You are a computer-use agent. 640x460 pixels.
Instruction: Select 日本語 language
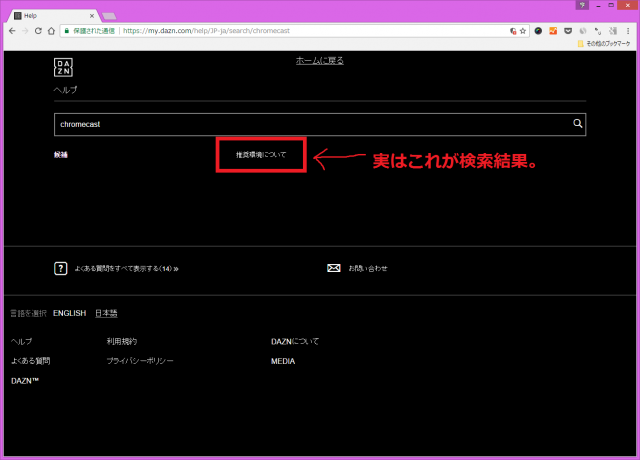click(x=106, y=313)
